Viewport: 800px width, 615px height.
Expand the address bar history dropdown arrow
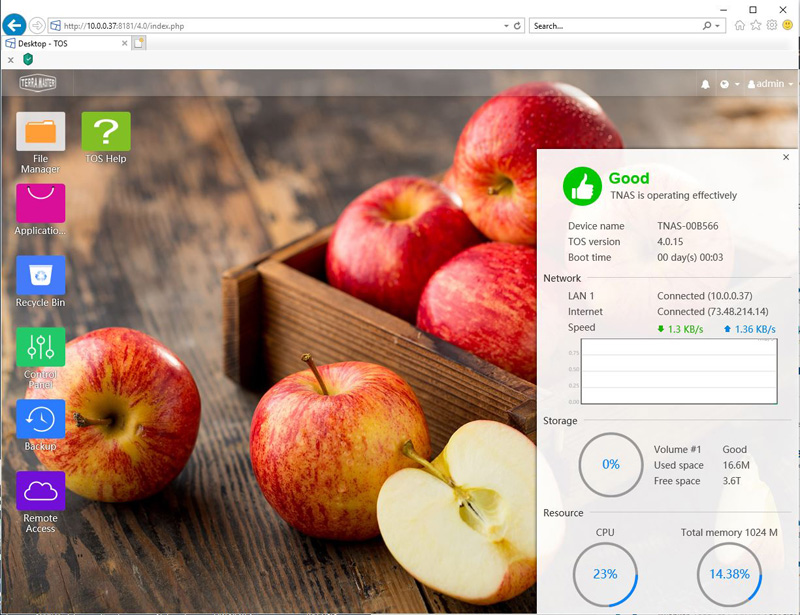tap(506, 26)
